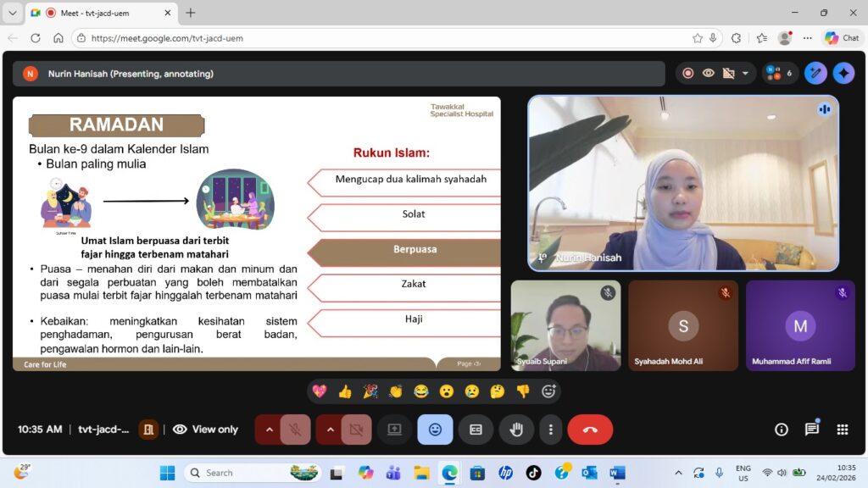The width and height of the screenshot is (868, 488).
Task: Select the Meet browser tab
Action: [x=102, y=13]
